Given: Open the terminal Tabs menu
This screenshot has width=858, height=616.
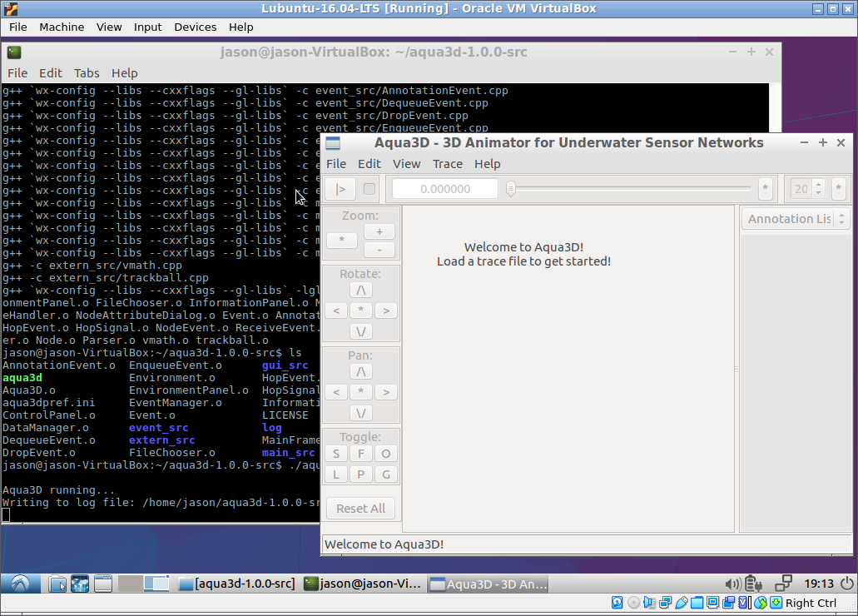Looking at the screenshot, I should pyautogui.click(x=87, y=73).
